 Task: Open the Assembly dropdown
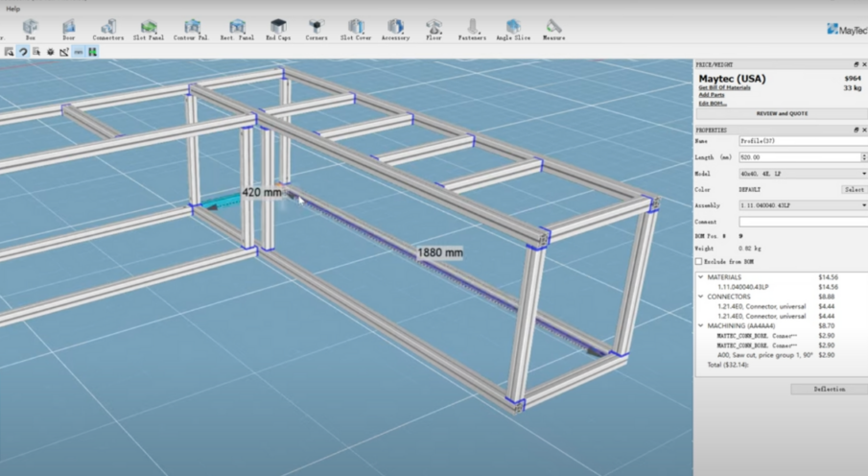point(803,205)
